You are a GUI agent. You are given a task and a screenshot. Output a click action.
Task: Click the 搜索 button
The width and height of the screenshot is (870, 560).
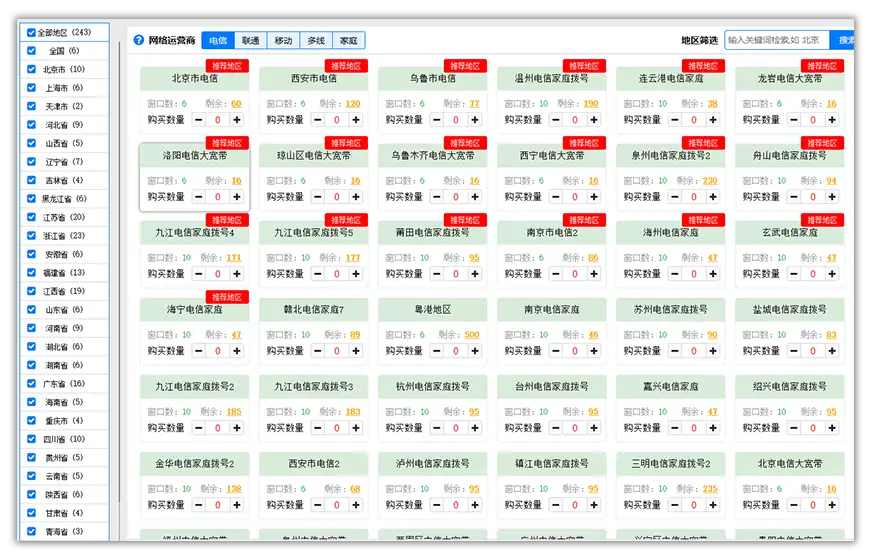846,41
